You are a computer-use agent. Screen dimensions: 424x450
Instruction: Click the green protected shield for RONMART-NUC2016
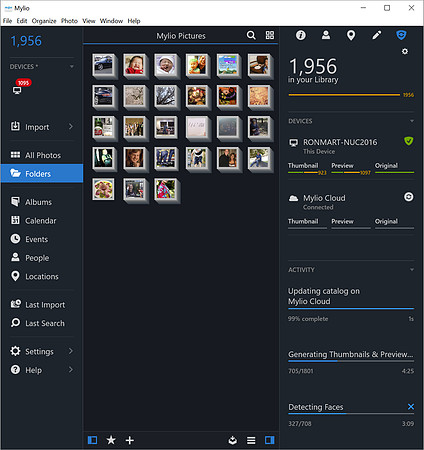(x=408, y=141)
